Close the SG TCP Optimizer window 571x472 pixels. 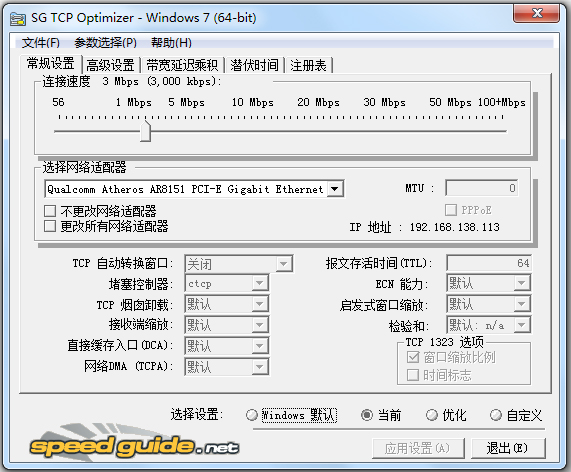point(536,14)
